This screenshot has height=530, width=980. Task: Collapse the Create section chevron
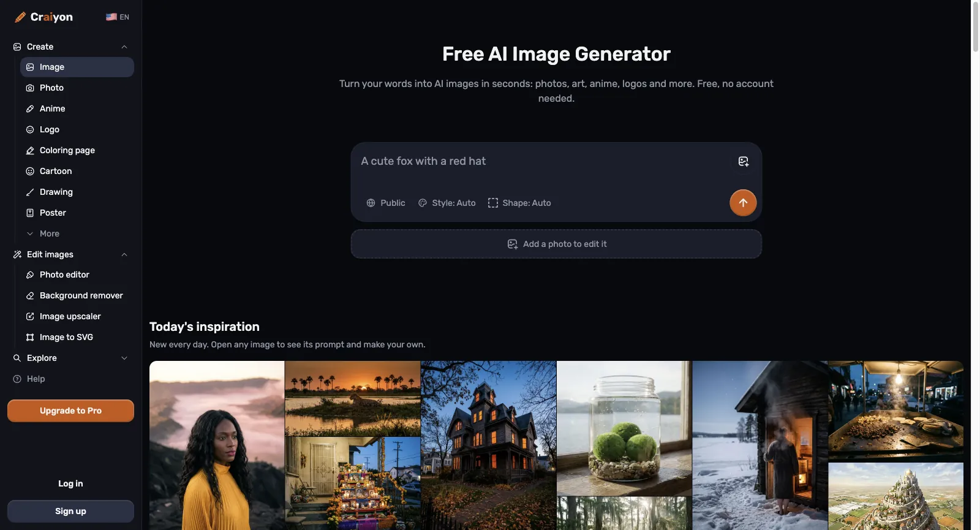click(124, 47)
